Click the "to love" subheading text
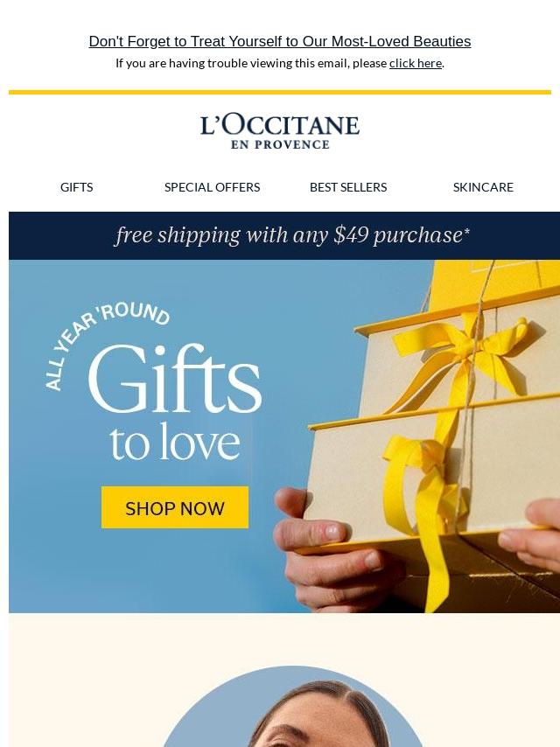The height and width of the screenshot is (747, 560). click(x=175, y=442)
